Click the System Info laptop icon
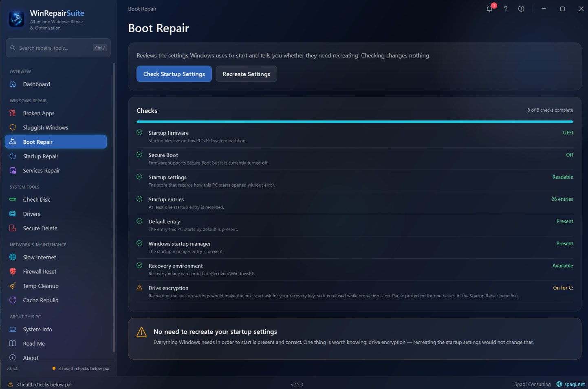Screen dimensions: 588x389 click(x=13, y=329)
